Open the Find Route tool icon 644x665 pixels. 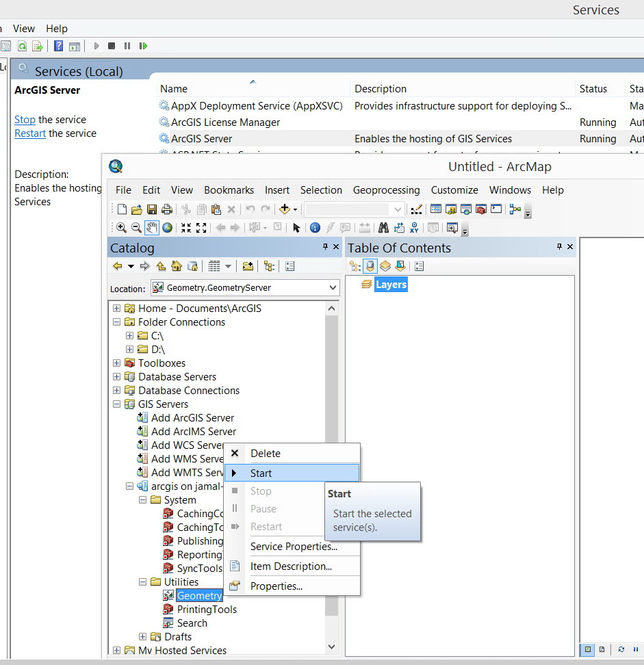[399, 228]
